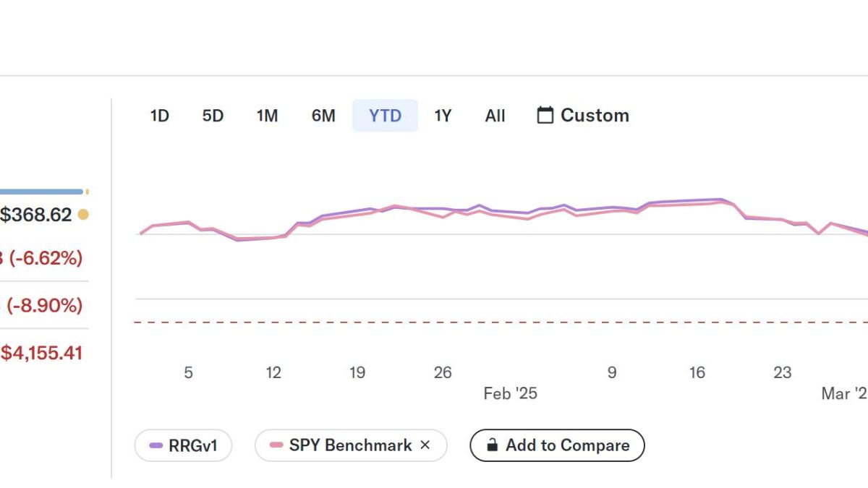
Task: Toggle the RRGv1 series chip
Action: point(183,445)
